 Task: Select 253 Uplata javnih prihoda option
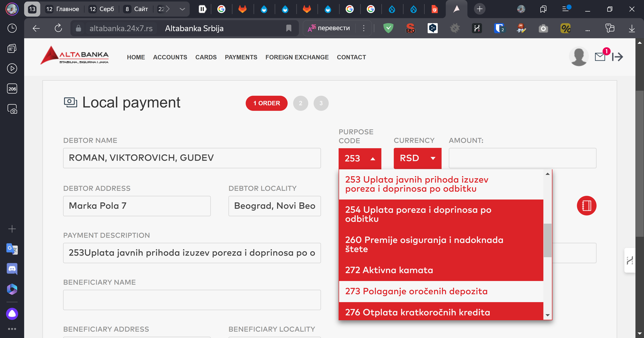[441, 184]
